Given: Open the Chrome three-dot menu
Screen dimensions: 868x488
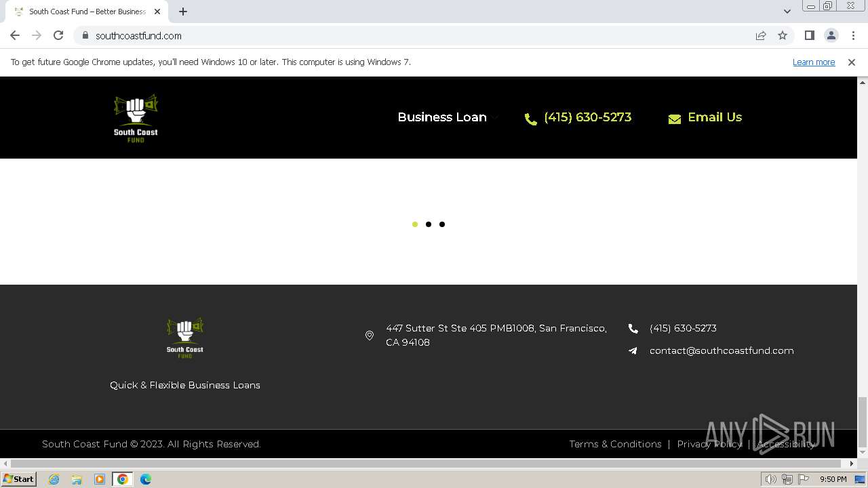Looking at the screenshot, I should click(853, 35).
